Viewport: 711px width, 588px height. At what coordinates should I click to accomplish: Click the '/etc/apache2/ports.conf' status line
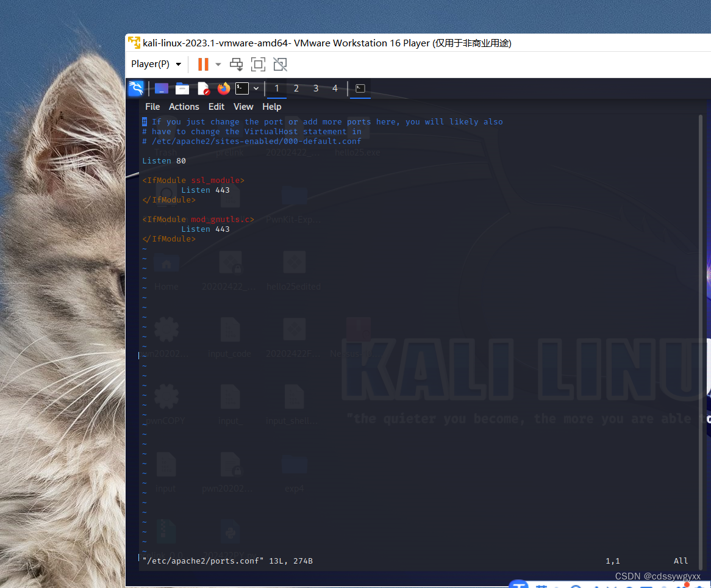(x=227, y=561)
